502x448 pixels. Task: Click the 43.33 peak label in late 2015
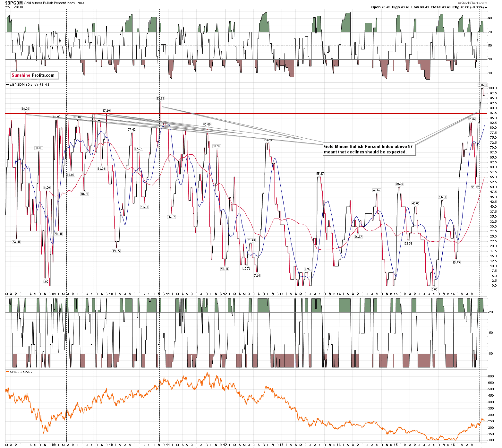(442, 197)
